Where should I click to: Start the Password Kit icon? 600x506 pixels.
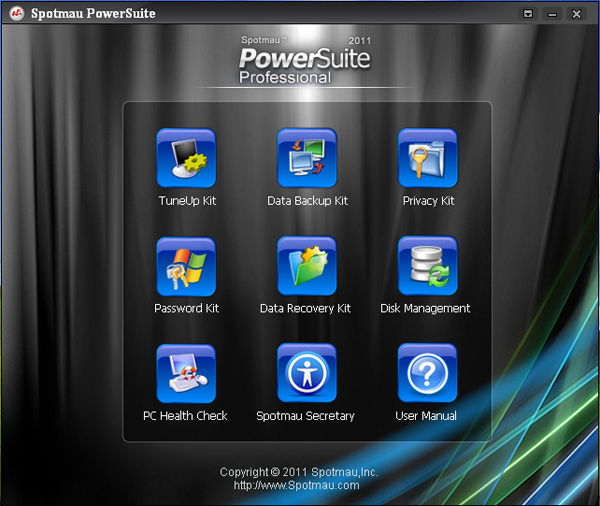click(x=186, y=266)
